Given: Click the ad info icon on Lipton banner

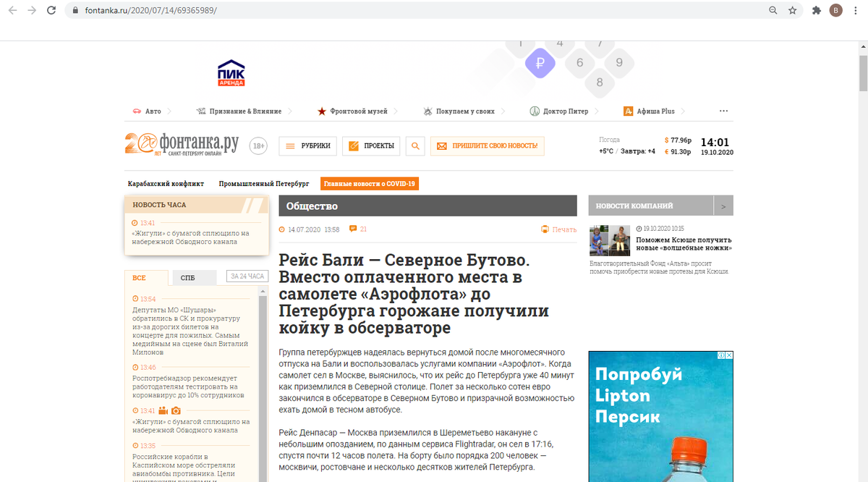Looking at the screenshot, I should coord(721,355).
